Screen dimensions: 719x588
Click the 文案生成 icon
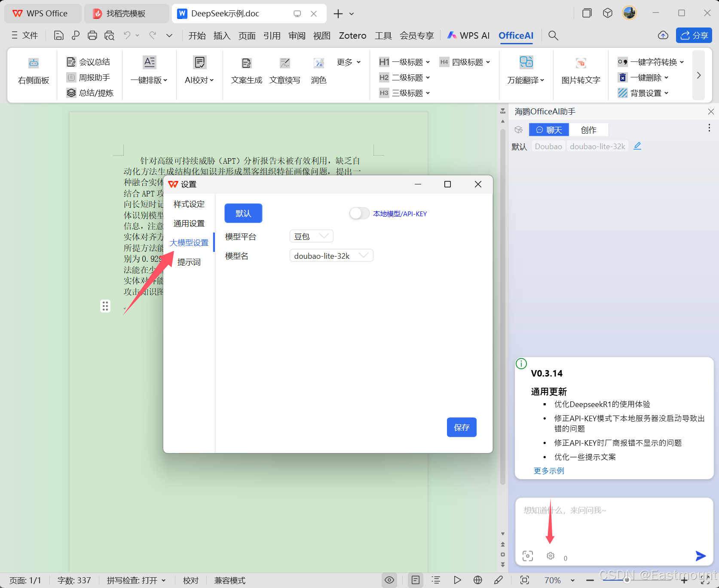(246, 63)
